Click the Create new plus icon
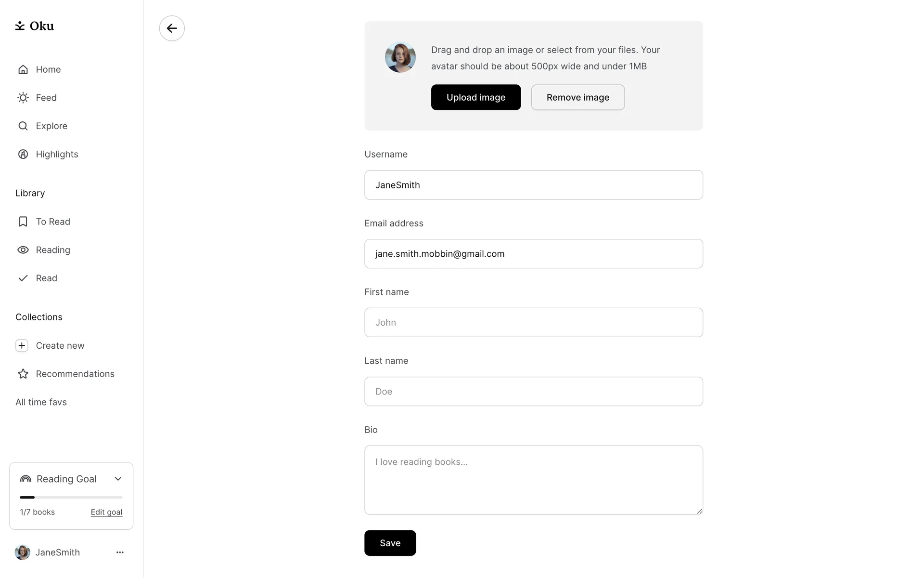The width and height of the screenshot is (924, 578). click(x=22, y=346)
